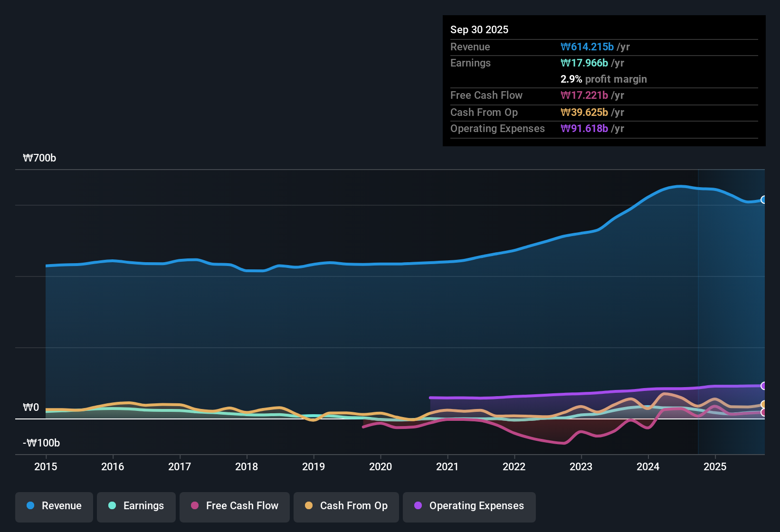
Task: Select the blue Revenue legend dot
Action: click(31, 506)
